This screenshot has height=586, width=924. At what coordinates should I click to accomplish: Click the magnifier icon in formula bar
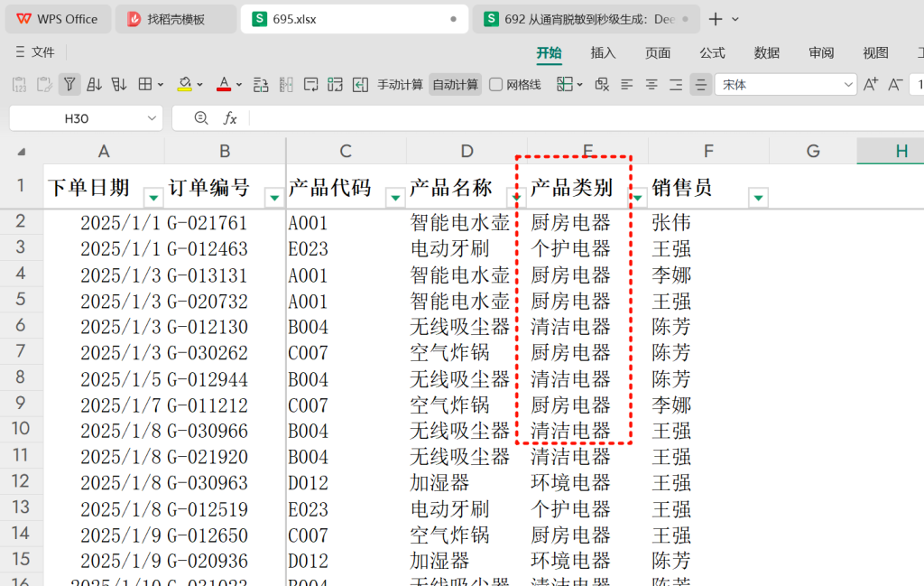pos(201,118)
